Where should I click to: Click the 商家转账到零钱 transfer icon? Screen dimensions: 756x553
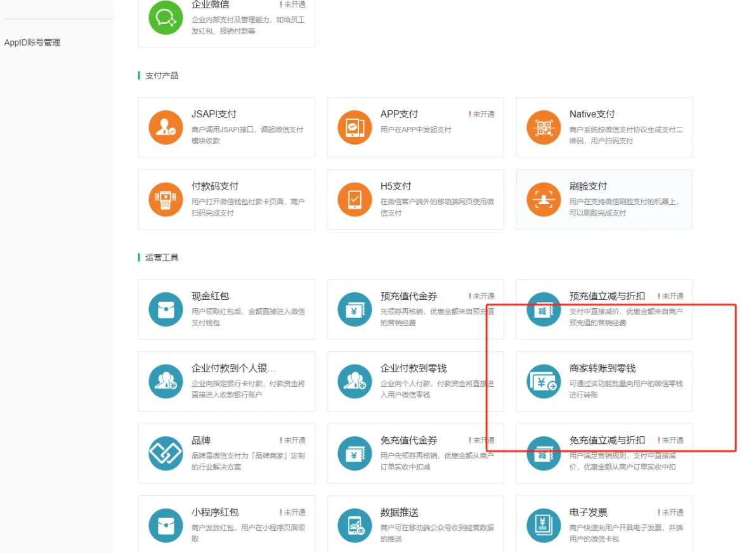click(x=544, y=381)
